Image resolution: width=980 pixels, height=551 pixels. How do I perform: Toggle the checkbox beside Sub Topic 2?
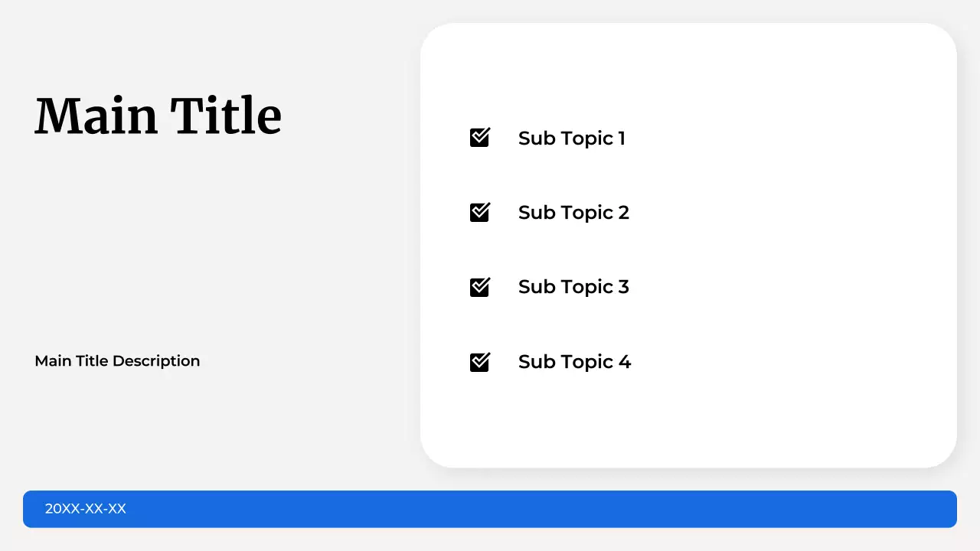coord(479,212)
